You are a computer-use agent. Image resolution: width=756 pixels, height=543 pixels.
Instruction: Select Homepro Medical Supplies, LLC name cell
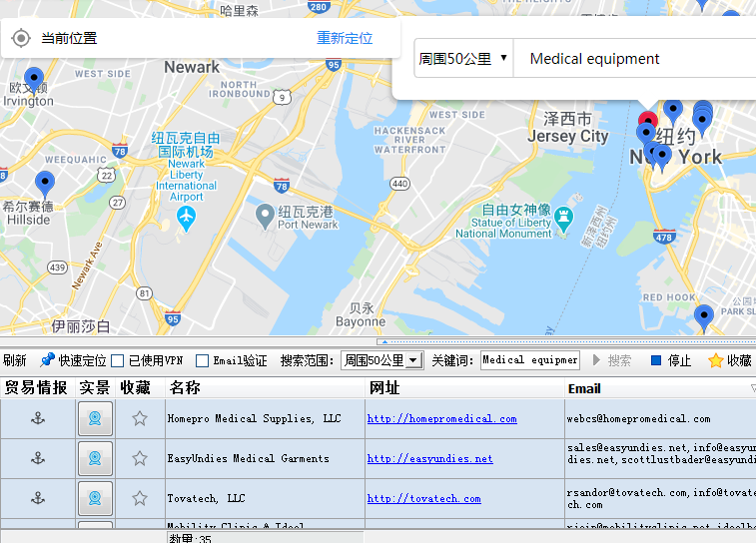[265, 418]
